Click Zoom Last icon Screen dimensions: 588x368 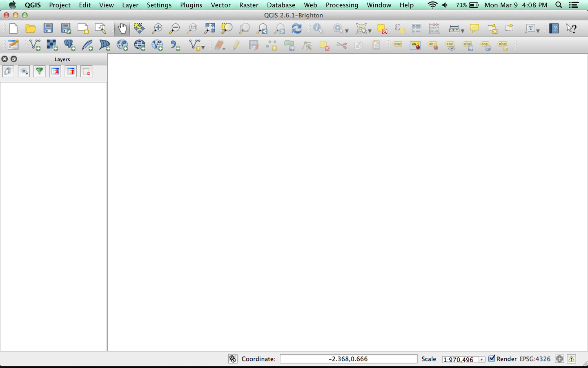coord(262,29)
